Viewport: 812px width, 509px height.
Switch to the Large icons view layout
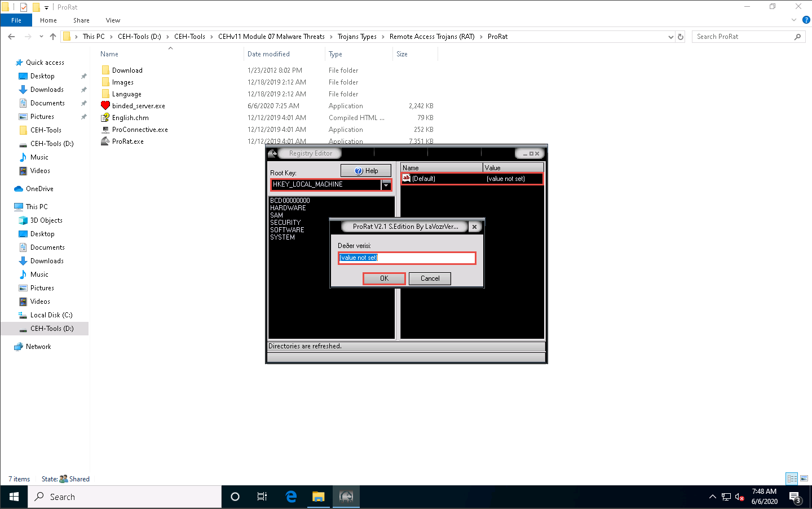point(804,479)
